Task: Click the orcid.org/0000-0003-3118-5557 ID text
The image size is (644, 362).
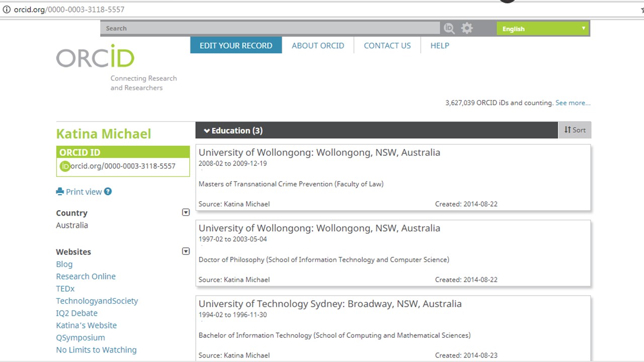Action: click(123, 166)
